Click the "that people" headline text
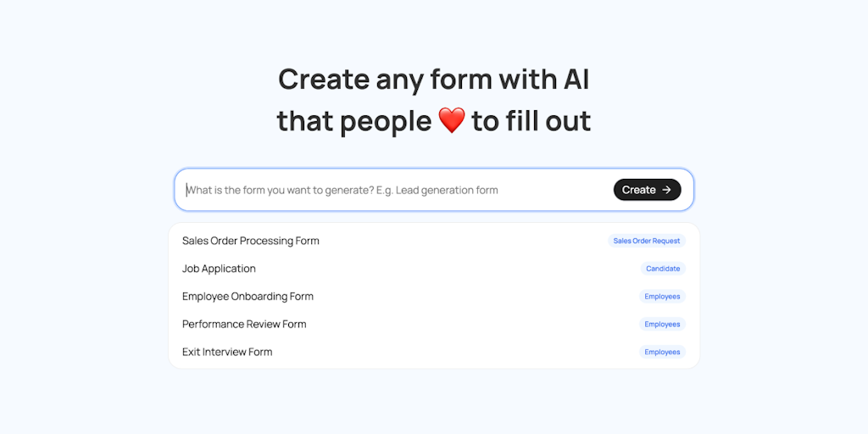The width and height of the screenshot is (868, 434). pyautogui.click(x=354, y=121)
